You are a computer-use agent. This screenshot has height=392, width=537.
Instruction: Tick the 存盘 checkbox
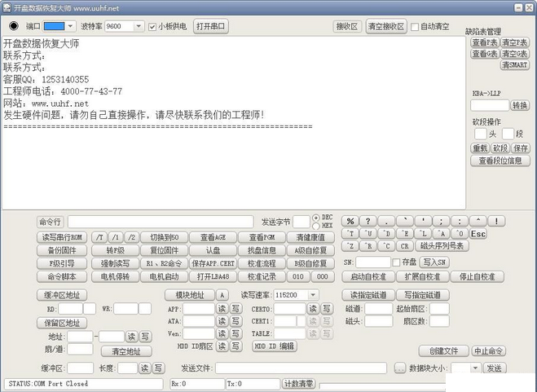tap(397, 262)
